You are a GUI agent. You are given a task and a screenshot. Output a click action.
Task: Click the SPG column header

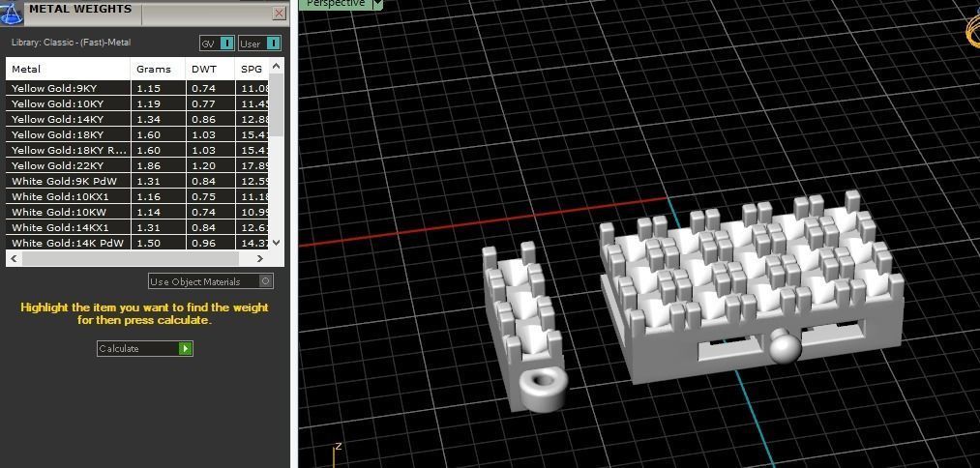(x=252, y=69)
